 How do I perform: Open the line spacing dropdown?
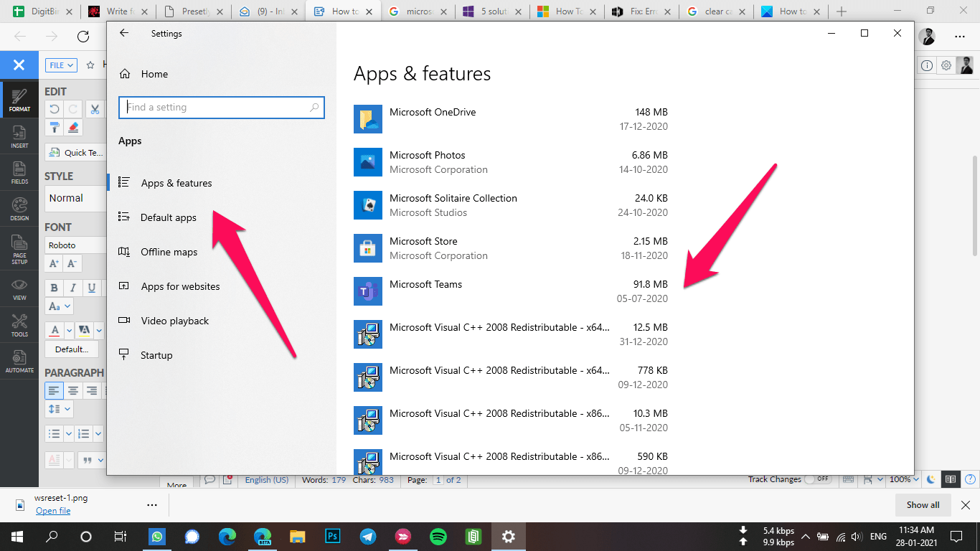click(60, 409)
